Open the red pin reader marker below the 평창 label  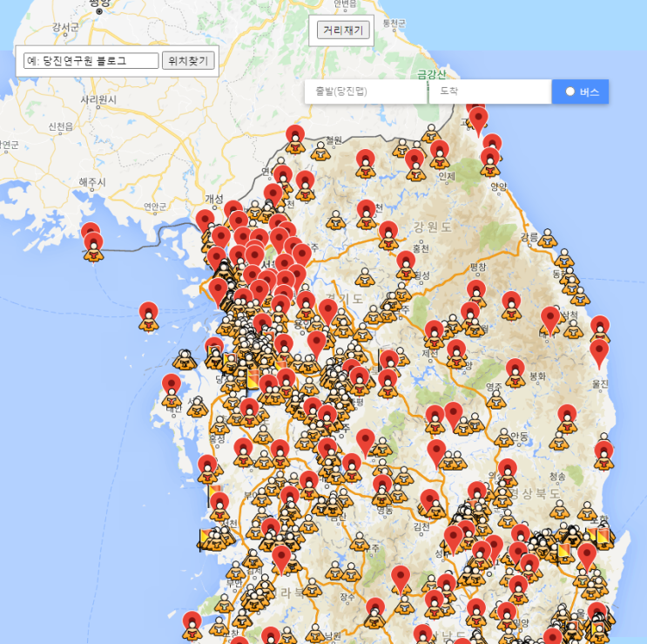(476, 295)
